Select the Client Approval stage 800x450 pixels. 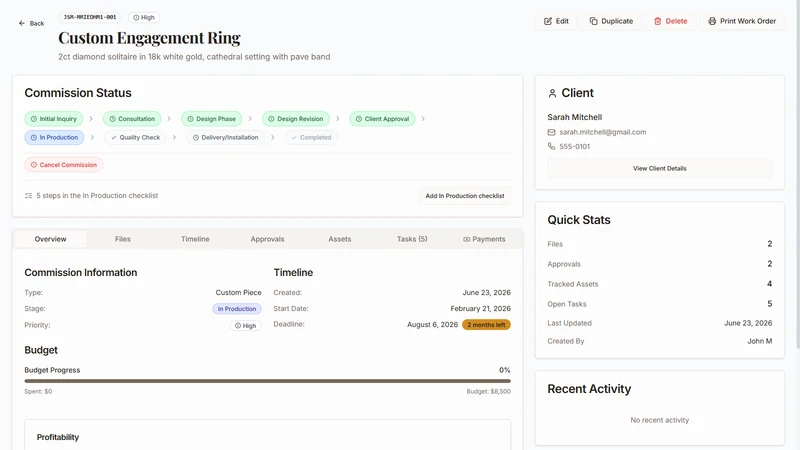382,119
